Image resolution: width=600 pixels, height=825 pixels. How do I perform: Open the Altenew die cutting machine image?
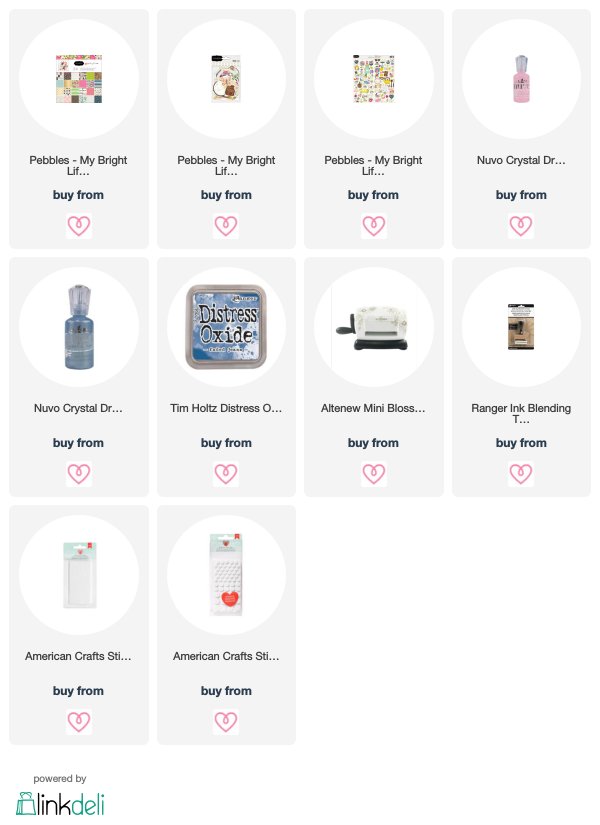click(373, 327)
